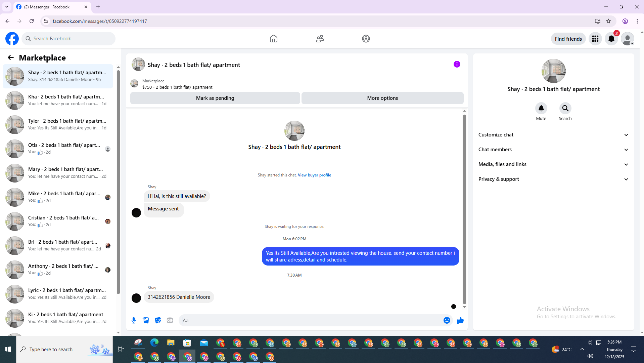Open the View buyer profile link
The width and height of the screenshot is (644, 363).
tap(314, 175)
